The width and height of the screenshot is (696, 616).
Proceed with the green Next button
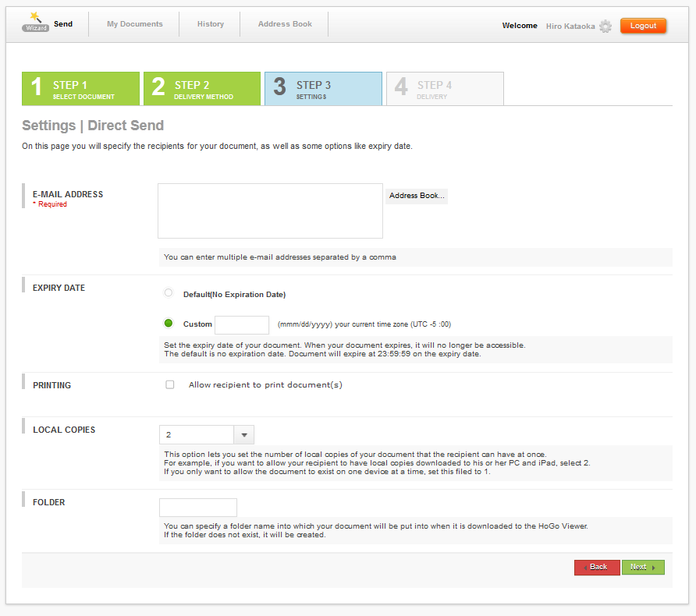click(643, 567)
